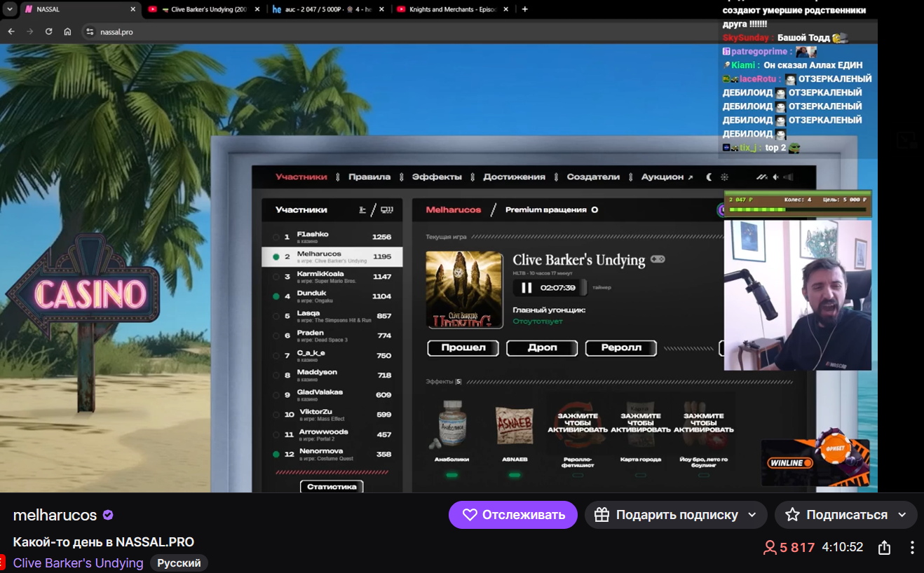Close the NASSAL tab
The width and height of the screenshot is (924, 573).
[133, 9]
